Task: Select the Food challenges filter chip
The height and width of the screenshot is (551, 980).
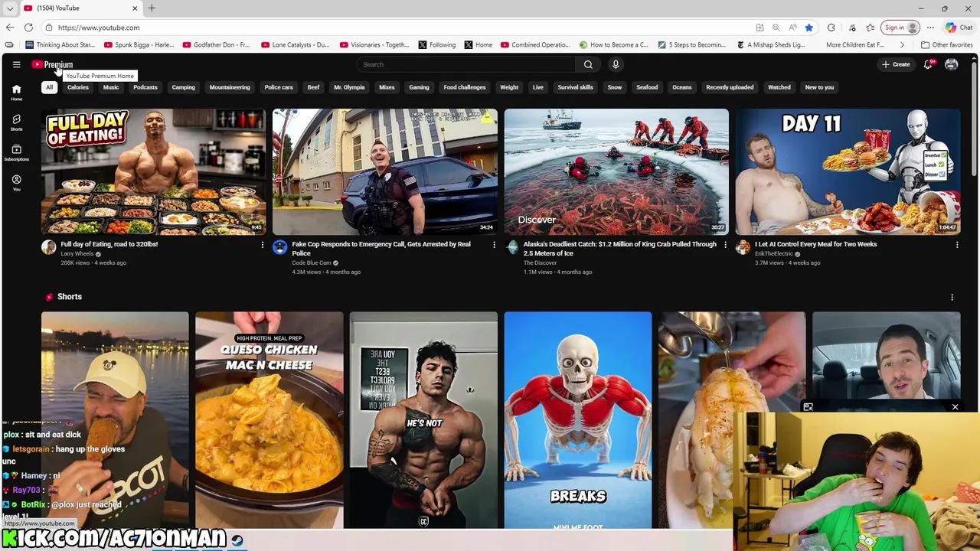Action: (465, 87)
